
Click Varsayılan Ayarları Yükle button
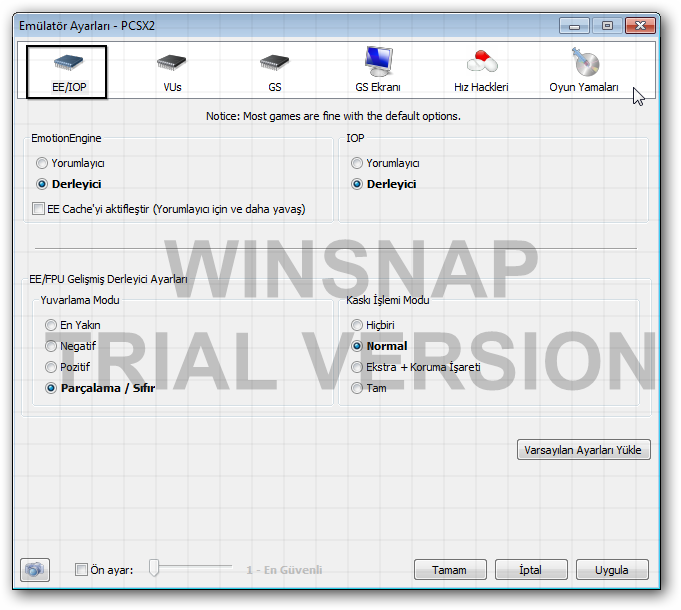[x=583, y=450]
